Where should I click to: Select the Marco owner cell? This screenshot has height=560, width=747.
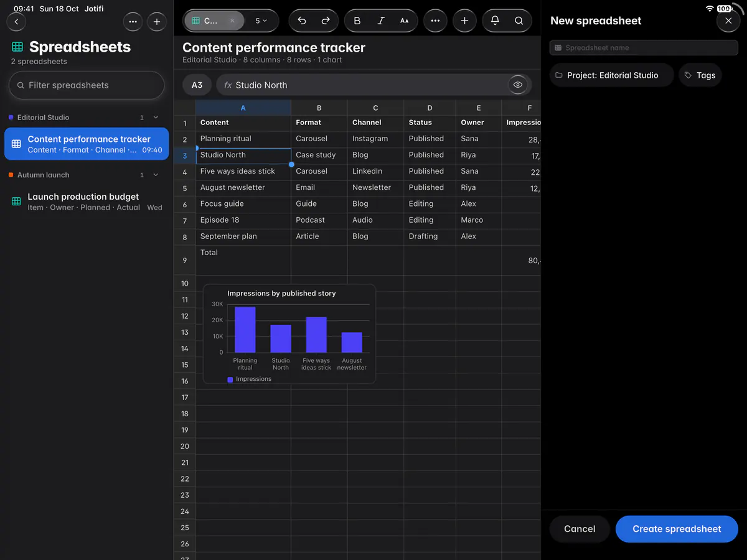coord(479,220)
